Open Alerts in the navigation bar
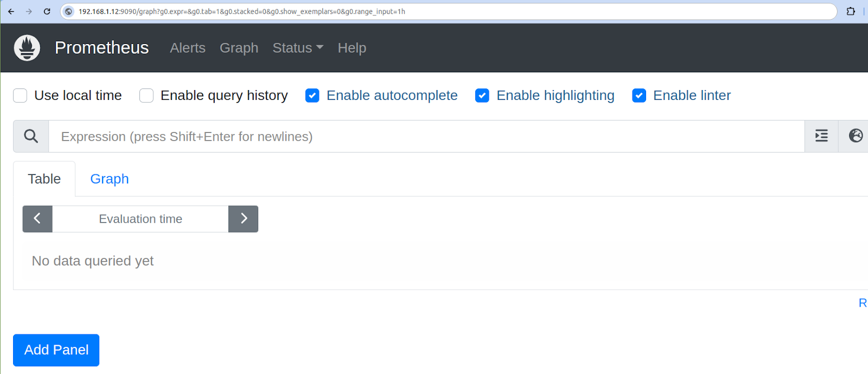Image resolution: width=868 pixels, height=374 pixels. [x=188, y=48]
